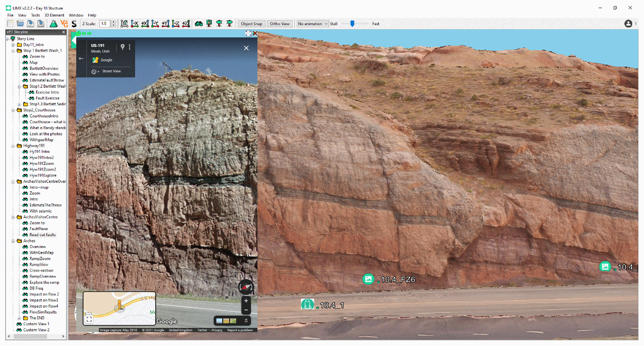This screenshot has width=644, height=346.
Task: Select the FaultPlane storyline item
Action: coord(39,229)
